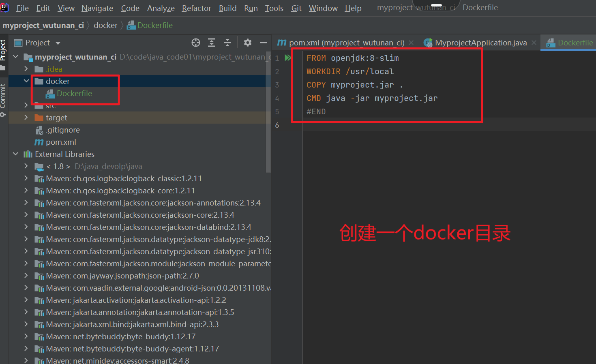Click the External Libraries icon
596x364 pixels.
(x=28, y=154)
